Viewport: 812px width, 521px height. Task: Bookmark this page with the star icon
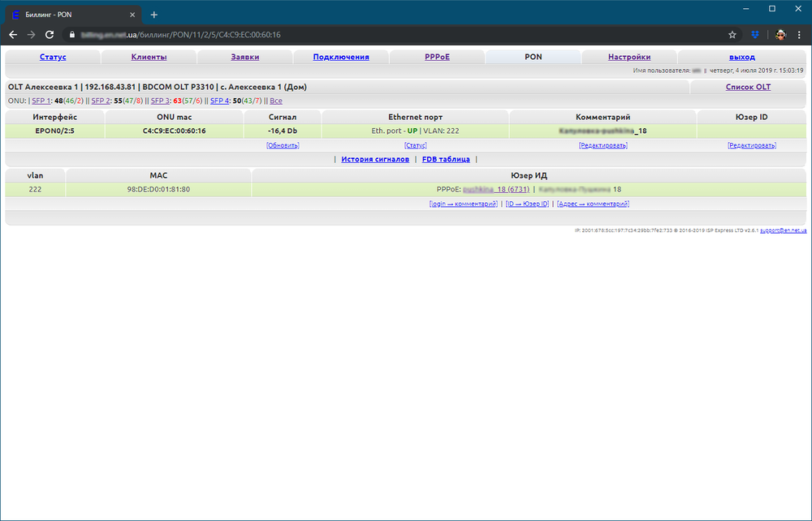click(x=732, y=35)
